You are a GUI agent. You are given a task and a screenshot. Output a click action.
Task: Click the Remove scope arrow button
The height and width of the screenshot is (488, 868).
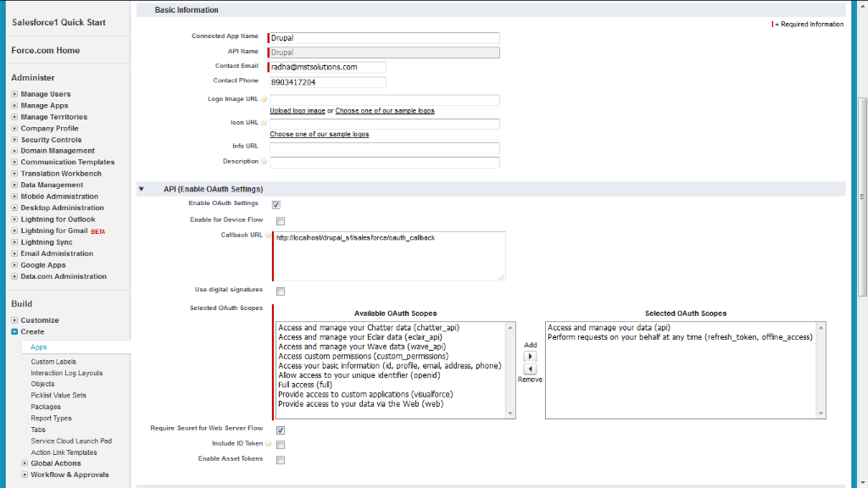[x=530, y=369]
